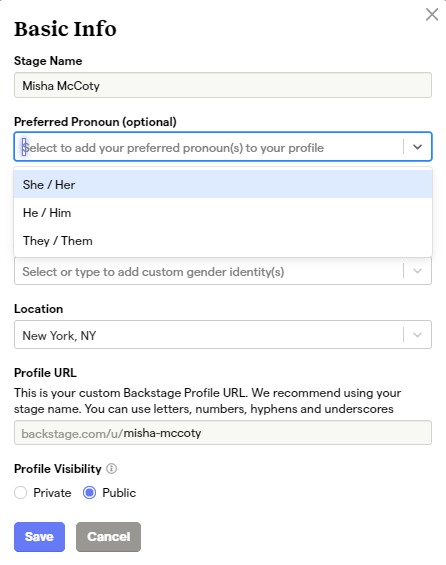446x565 pixels.
Task: Click the Stage Name label
Action: [x=48, y=61]
